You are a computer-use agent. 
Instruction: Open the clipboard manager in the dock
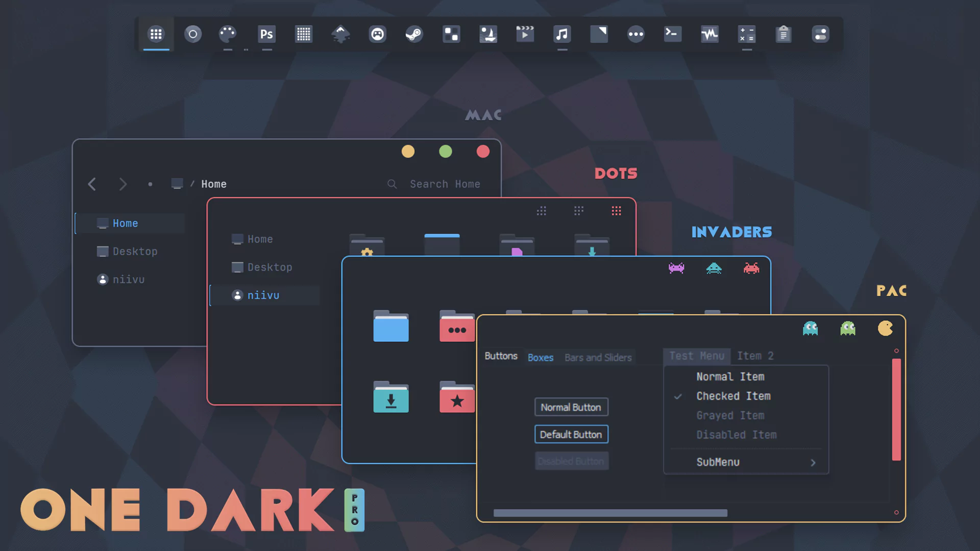(x=783, y=34)
